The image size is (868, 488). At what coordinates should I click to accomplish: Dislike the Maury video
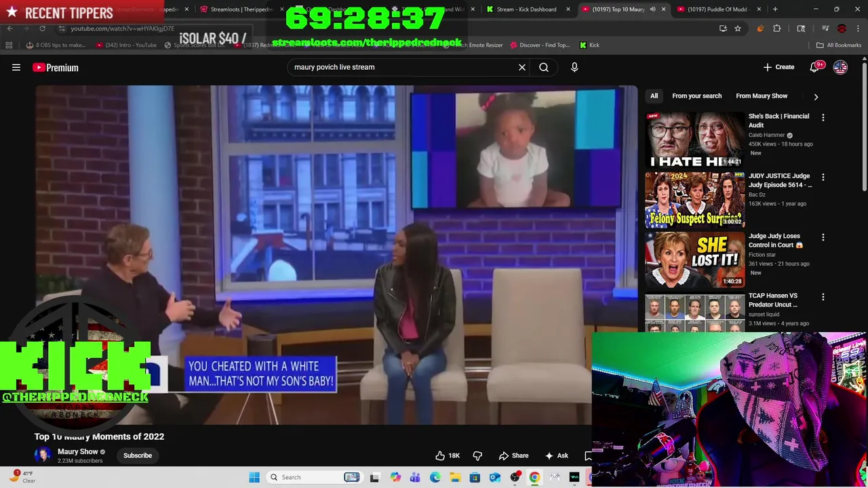pyautogui.click(x=477, y=455)
